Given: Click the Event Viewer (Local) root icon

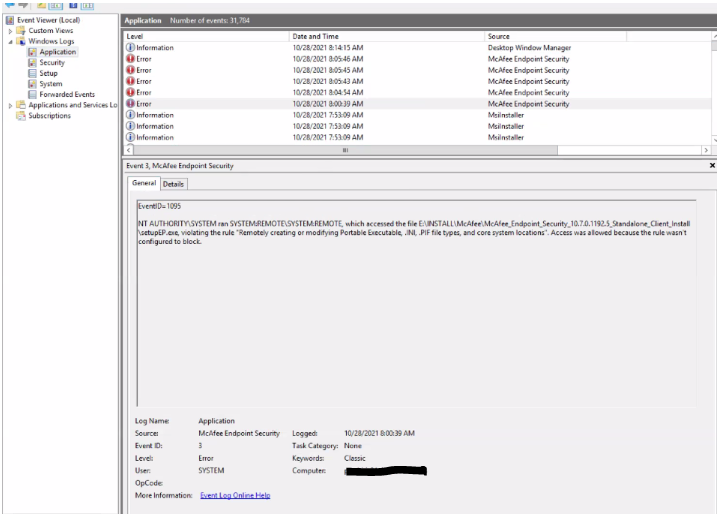Looking at the screenshot, I should click(10, 20).
